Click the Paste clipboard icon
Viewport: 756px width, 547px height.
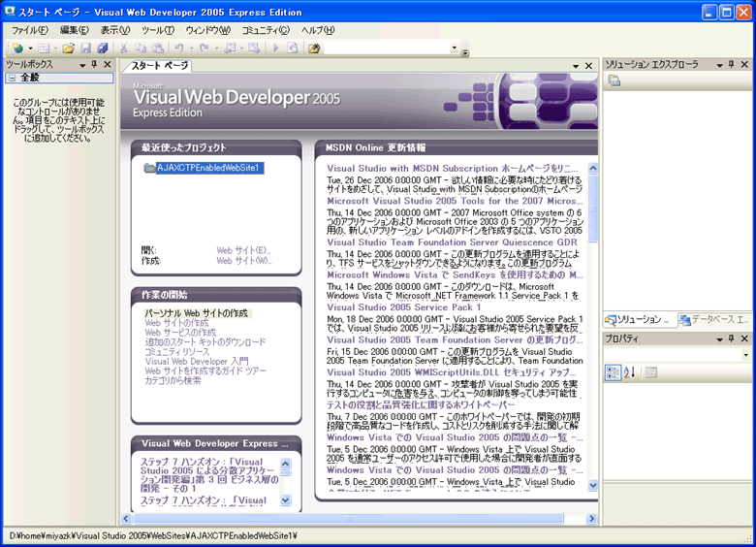(x=157, y=48)
